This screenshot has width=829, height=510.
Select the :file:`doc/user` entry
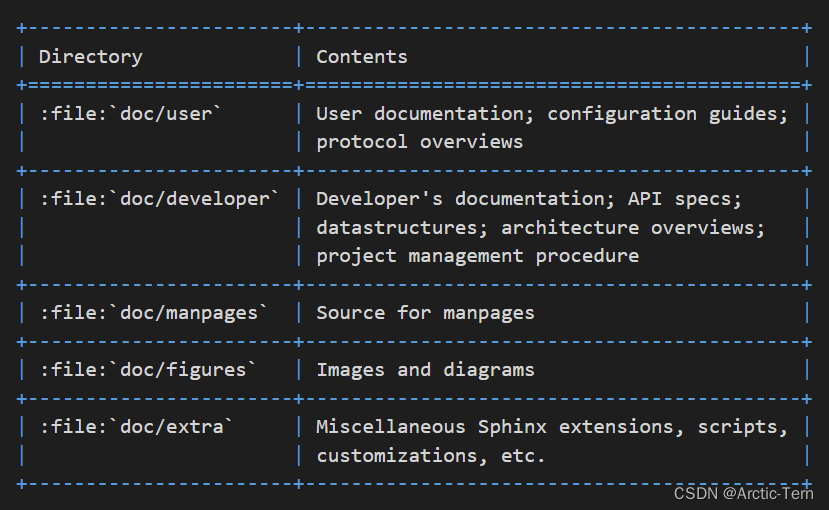(x=130, y=114)
